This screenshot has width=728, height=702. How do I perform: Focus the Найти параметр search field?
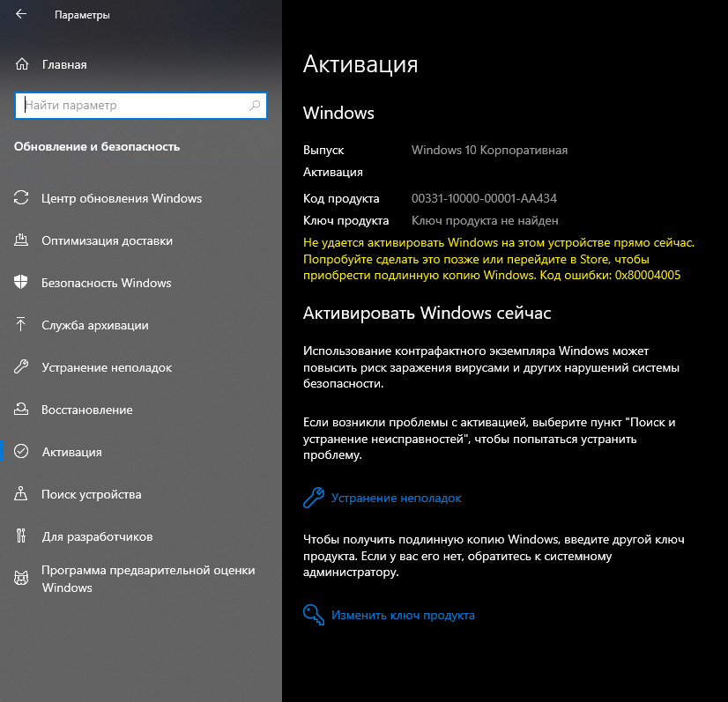point(141,106)
